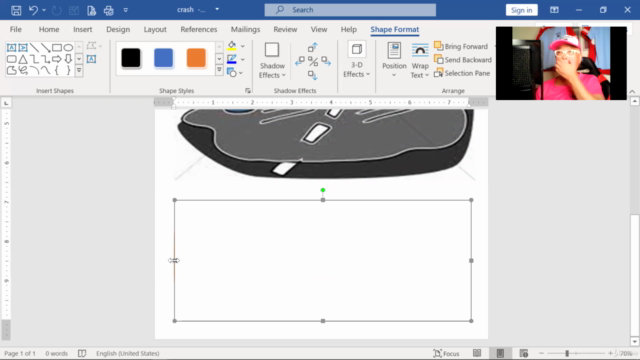This screenshot has width=640, height=360.
Task: Open the Design tab
Action: click(x=118, y=29)
